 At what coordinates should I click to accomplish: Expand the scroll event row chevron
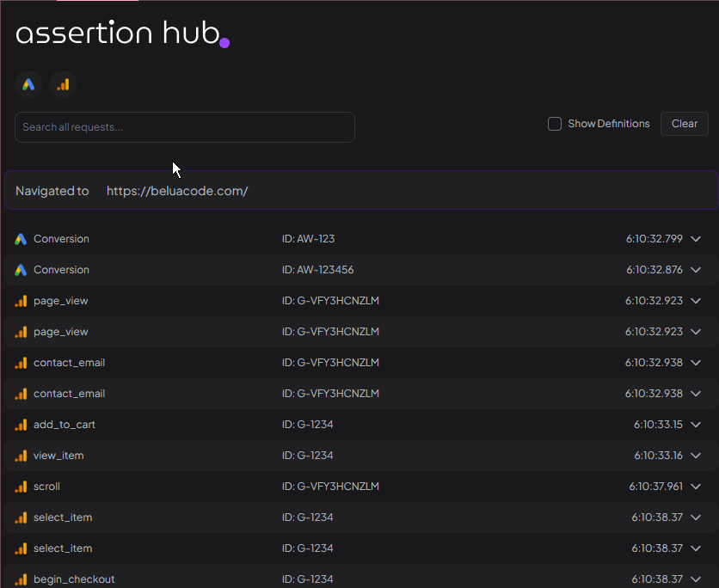696,487
